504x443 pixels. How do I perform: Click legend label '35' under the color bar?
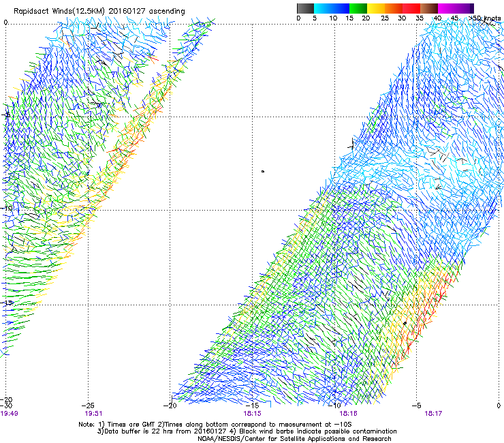click(420, 18)
